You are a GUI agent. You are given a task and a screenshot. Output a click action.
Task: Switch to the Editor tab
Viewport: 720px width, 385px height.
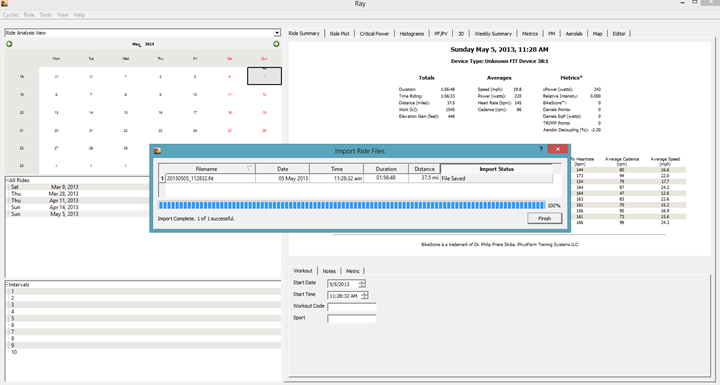pos(619,34)
